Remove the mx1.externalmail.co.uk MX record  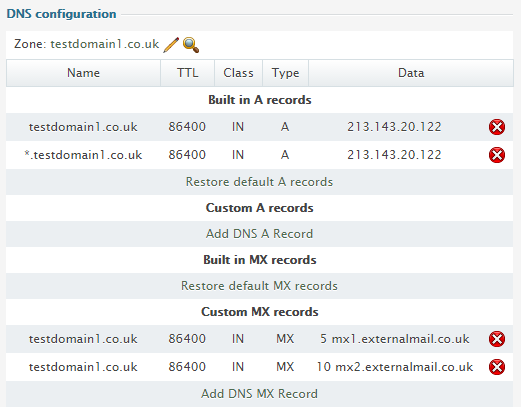(497, 339)
